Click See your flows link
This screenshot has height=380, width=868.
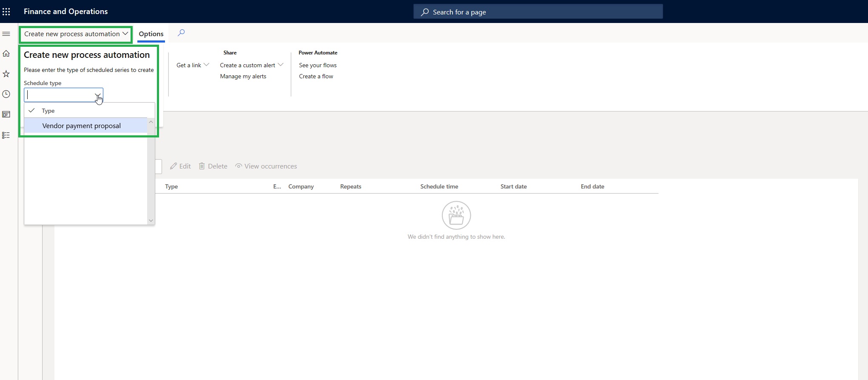click(318, 65)
